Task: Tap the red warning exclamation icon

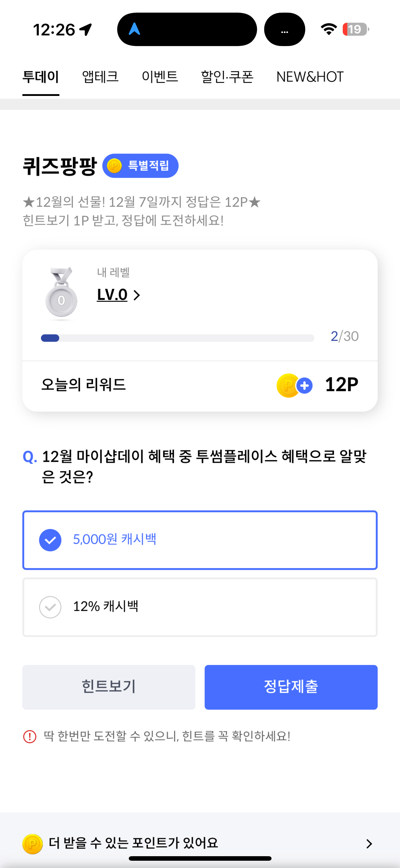Action: (x=30, y=736)
